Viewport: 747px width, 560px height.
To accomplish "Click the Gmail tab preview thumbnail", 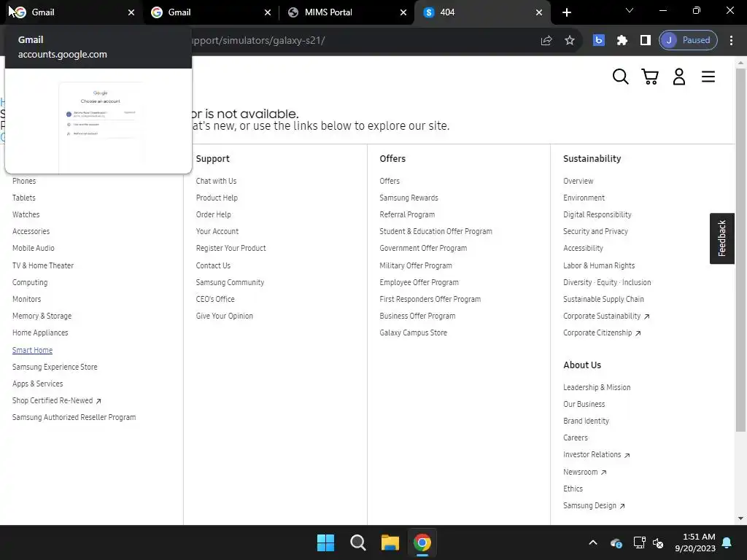I will 98,121.
